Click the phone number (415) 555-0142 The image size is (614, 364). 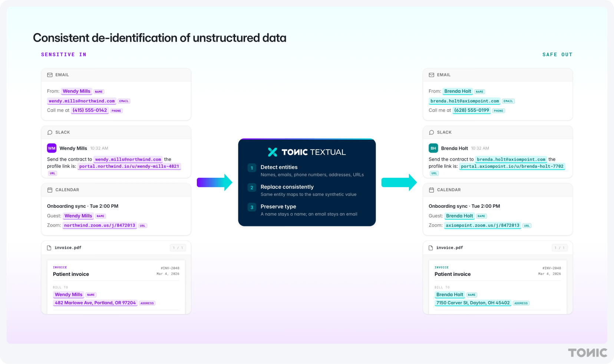point(90,110)
